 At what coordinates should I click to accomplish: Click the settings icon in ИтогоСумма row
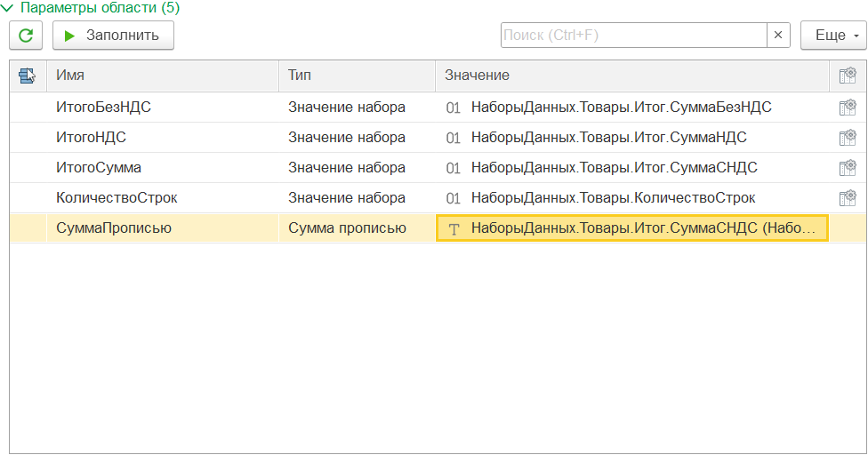(848, 168)
